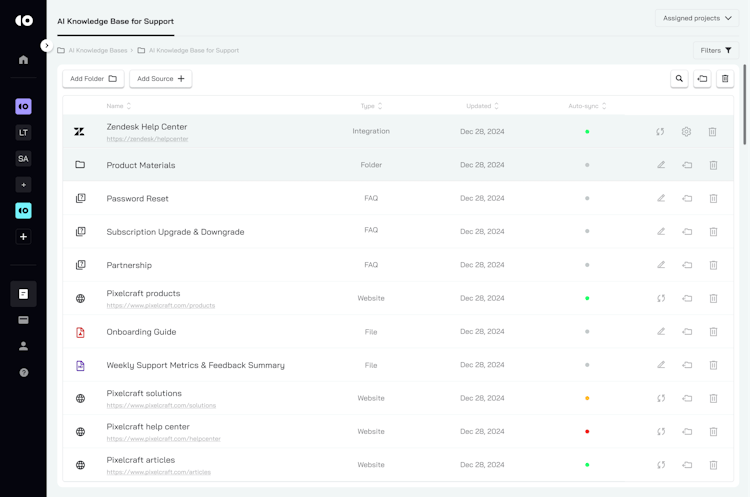This screenshot has height=497, width=750.
Task: Resync the Pixelcraft products website source
Action: point(660,298)
